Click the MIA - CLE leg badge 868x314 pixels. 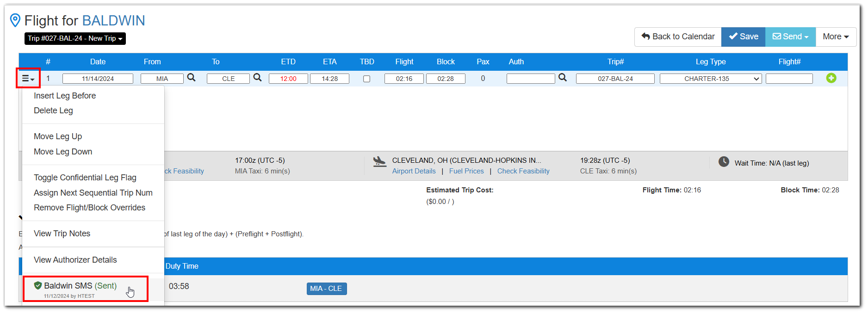click(x=326, y=289)
